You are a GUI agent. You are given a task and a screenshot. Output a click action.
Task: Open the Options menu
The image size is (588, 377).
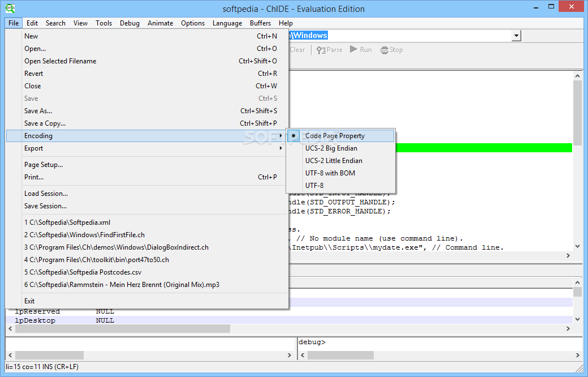pos(193,23)
